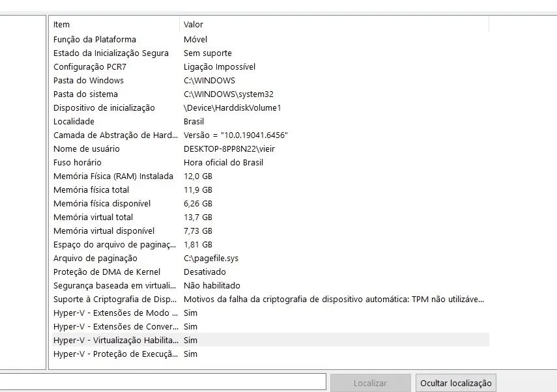Select Hyper-V Virtualização Habilitada row

270,340
